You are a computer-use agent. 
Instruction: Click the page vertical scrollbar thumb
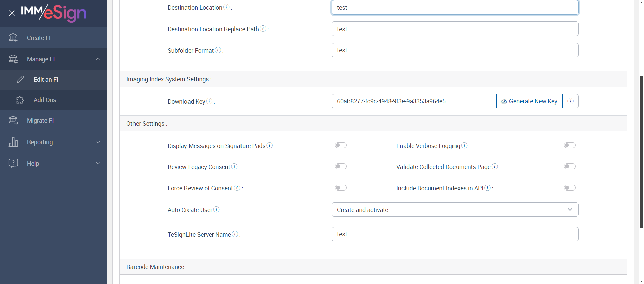tap(641, 151)
